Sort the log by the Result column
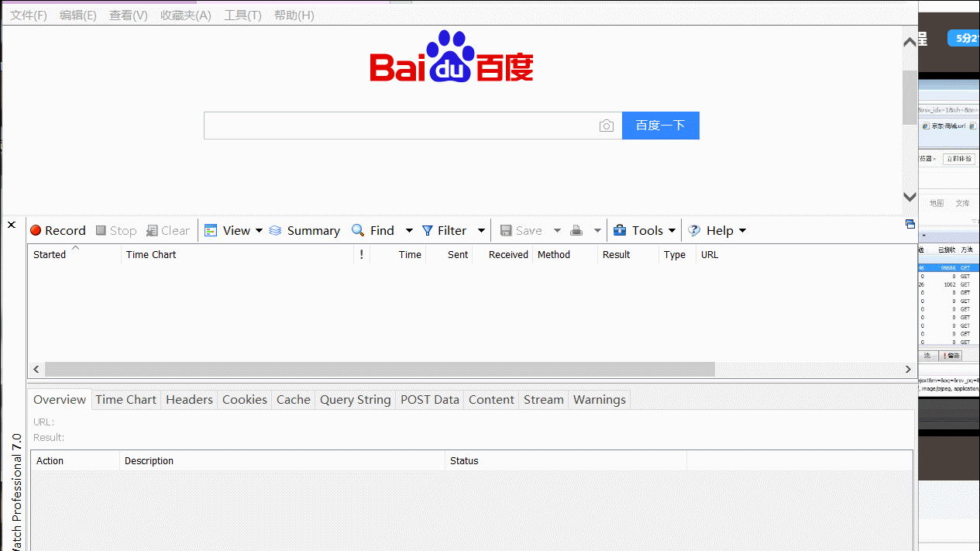The height and width of the screenshot is (551, 980). click(628, 254)
